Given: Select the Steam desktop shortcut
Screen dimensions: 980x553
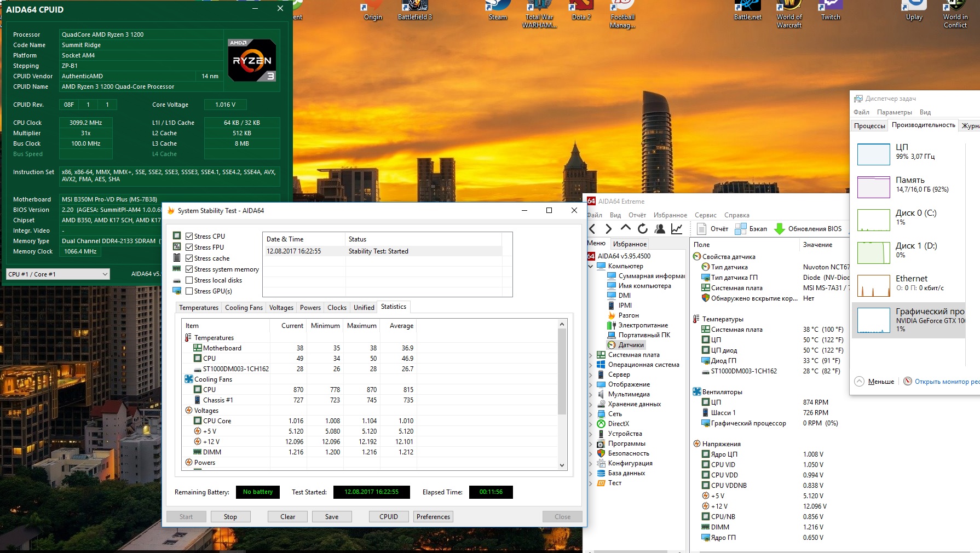Looking at the screenshot, I should point(498,11).
